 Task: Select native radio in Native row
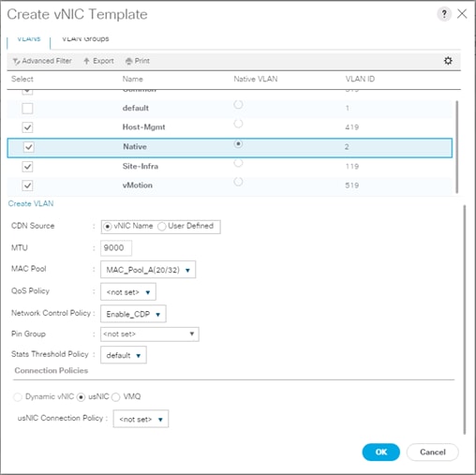pos(238,144)
